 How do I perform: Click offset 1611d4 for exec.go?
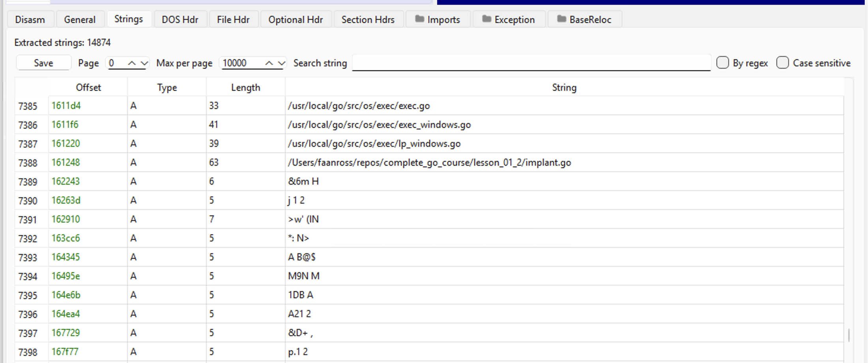click(66, 106)
